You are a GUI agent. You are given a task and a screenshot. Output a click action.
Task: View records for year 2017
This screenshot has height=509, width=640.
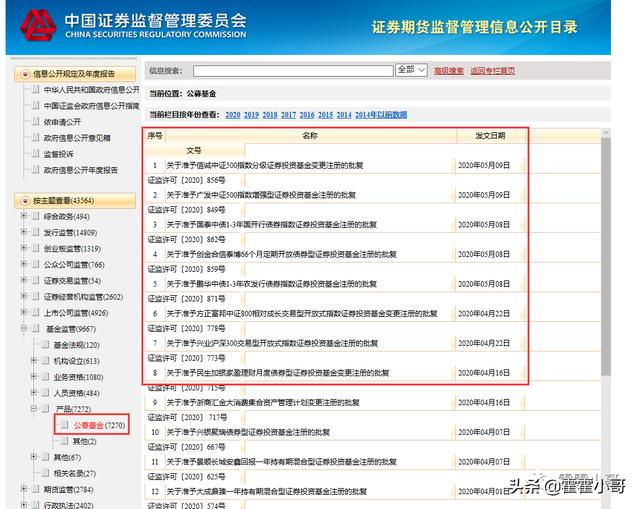click(x=288, y=115)
